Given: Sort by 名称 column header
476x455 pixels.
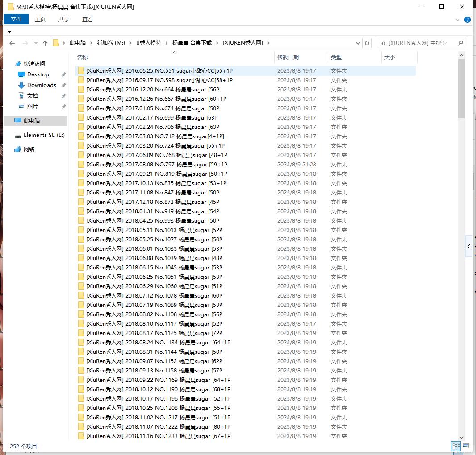Looking at the screenshot, I should [x=174, y=58].
